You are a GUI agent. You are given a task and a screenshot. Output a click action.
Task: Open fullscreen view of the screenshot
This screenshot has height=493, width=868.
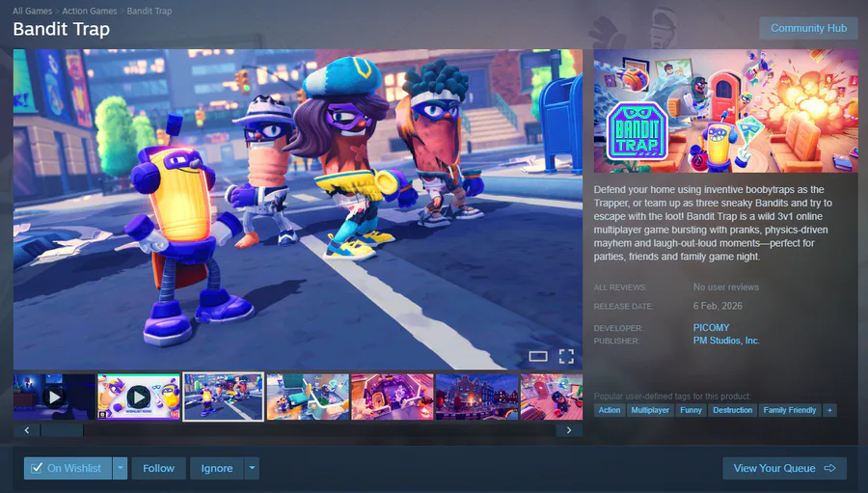(x=566, y=356)
